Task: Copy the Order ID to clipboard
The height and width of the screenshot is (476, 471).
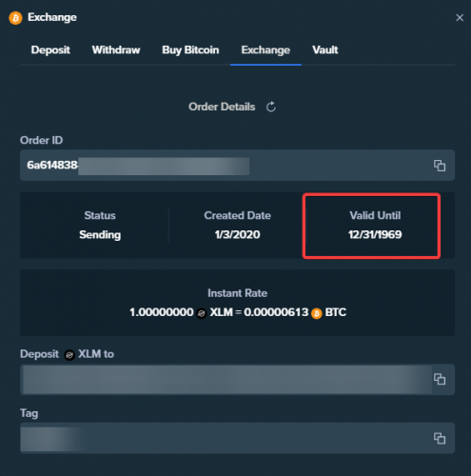Action: (x=440, y=166)
